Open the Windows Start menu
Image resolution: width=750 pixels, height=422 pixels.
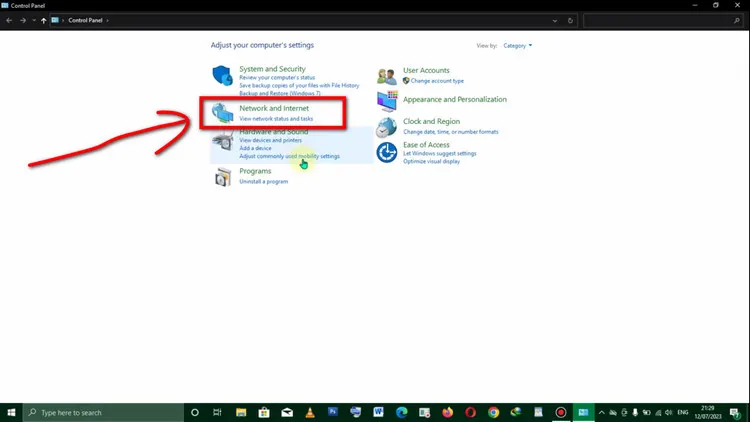click(x=11, y=412)
